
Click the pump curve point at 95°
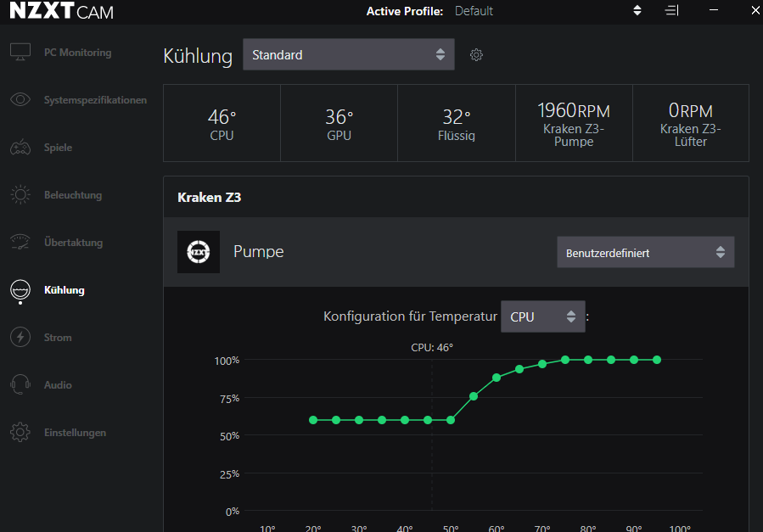click(x=657, y=360)
